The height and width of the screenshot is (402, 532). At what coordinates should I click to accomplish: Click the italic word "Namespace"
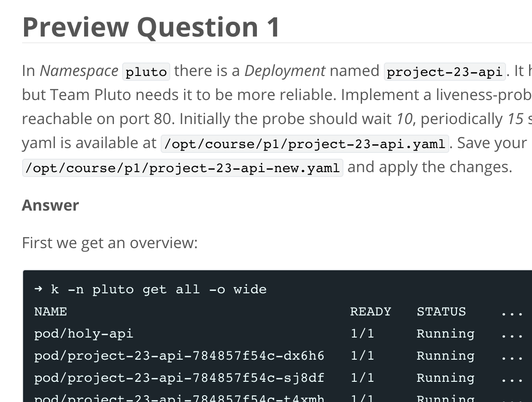[x=79, y=71]
